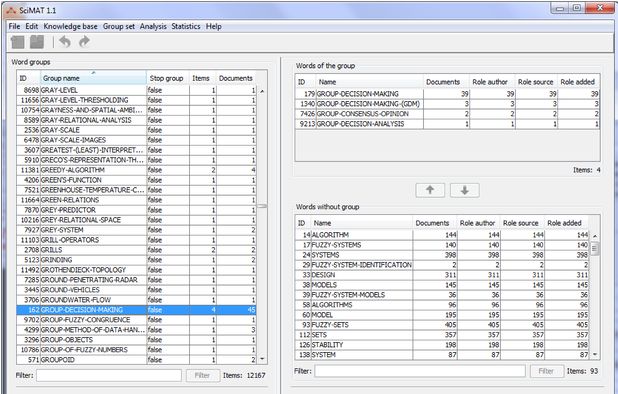Click the redo arrow icon

84,41
